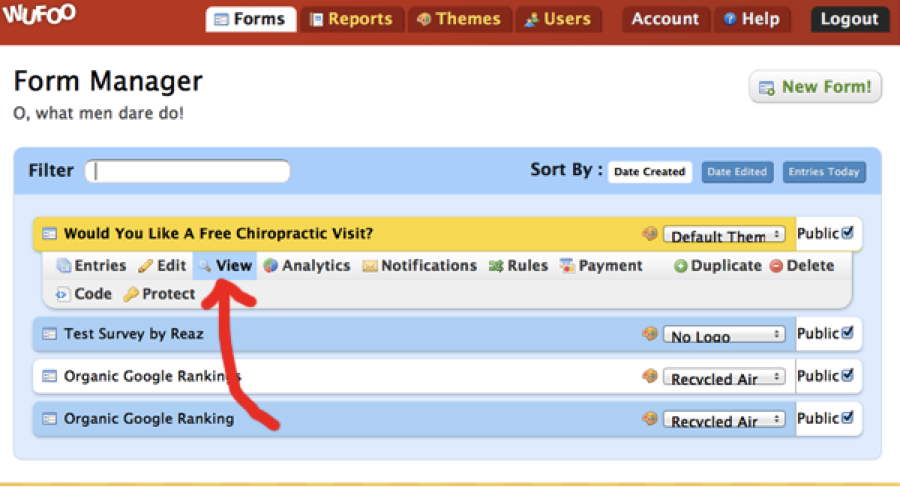Toggle Public checkbox for Organic Google Rankings

[x=848, y=376]
